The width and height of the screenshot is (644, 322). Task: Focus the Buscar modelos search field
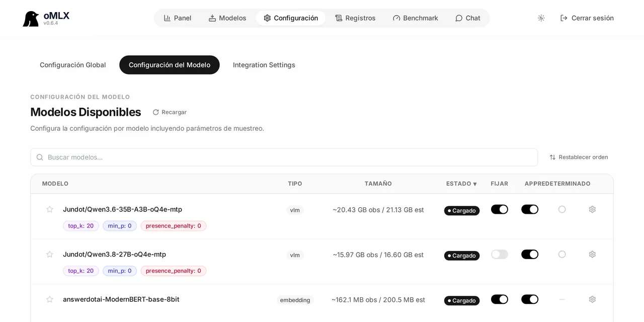pos(284,157)
